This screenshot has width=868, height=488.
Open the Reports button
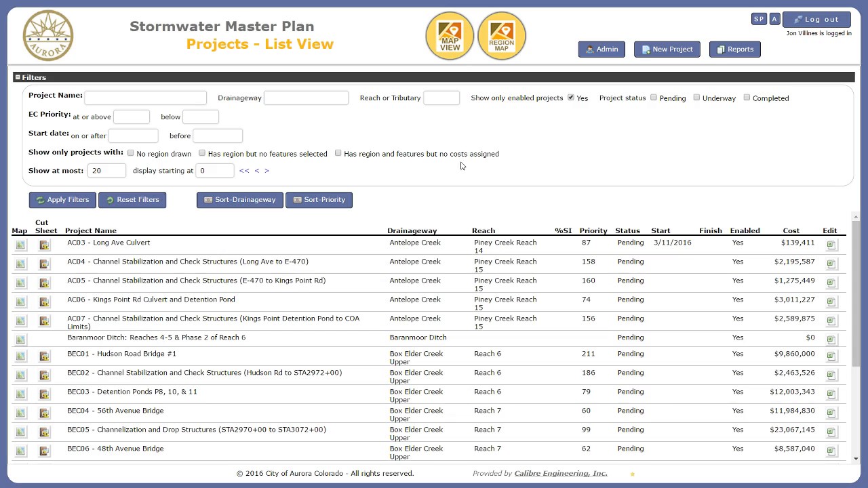click(735, 49)
